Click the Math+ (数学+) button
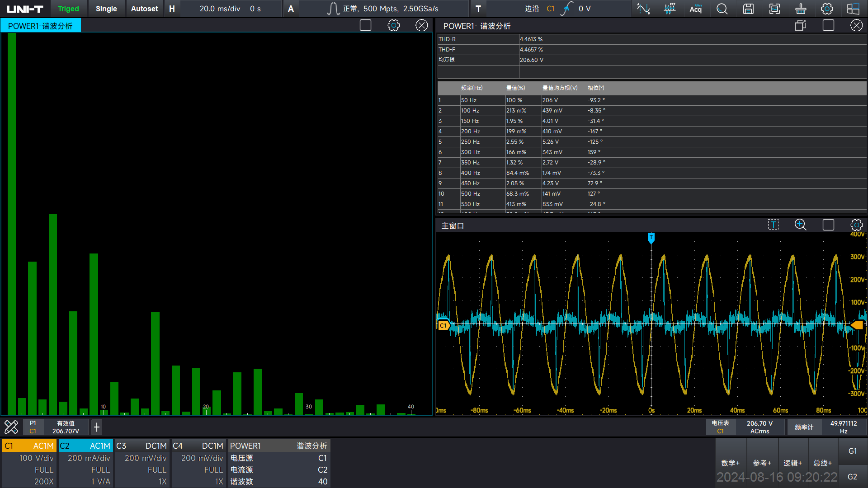 tap(731, 463)
